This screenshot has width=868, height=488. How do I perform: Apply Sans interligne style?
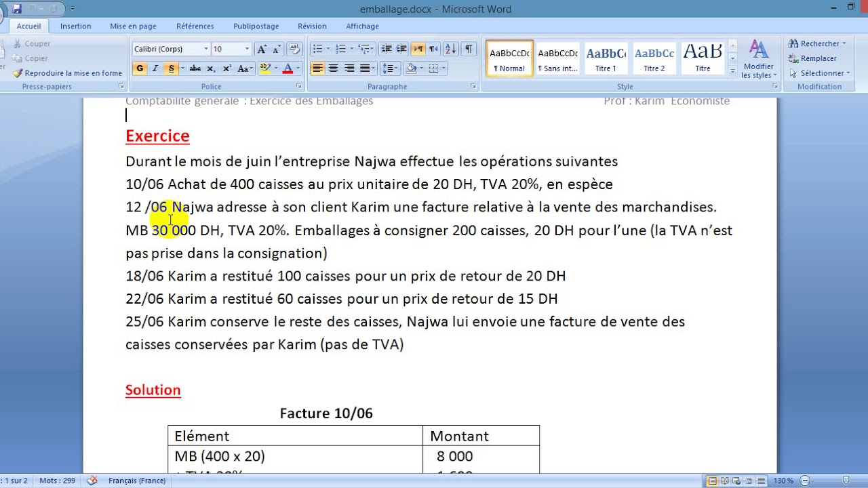(x=557, y=59)
